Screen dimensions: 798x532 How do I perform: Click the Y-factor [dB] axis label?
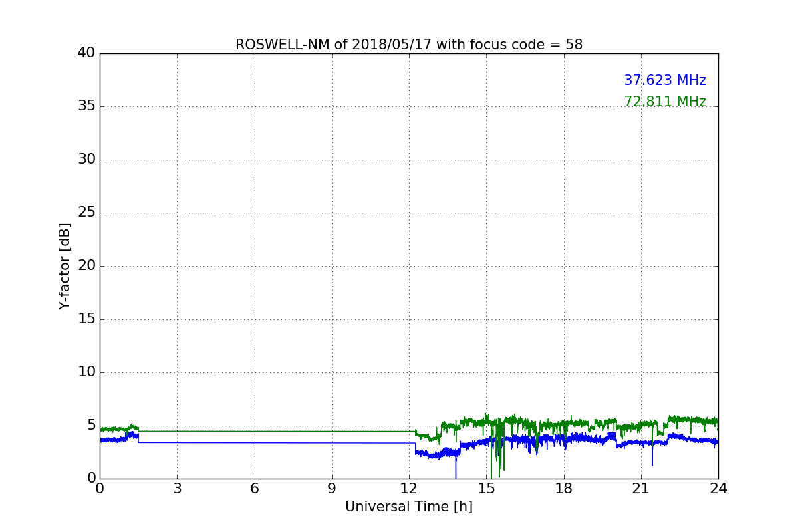click(x=65, y=266)
